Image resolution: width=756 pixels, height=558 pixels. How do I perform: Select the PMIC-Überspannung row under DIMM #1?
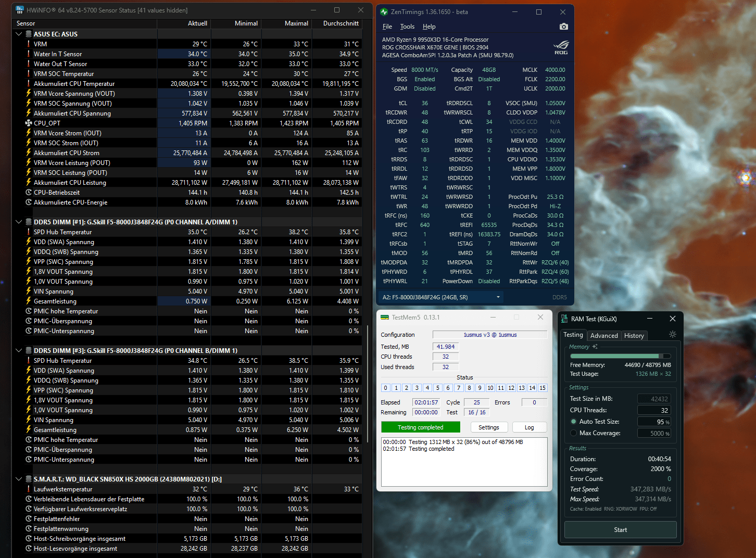[x=188, y=321]
